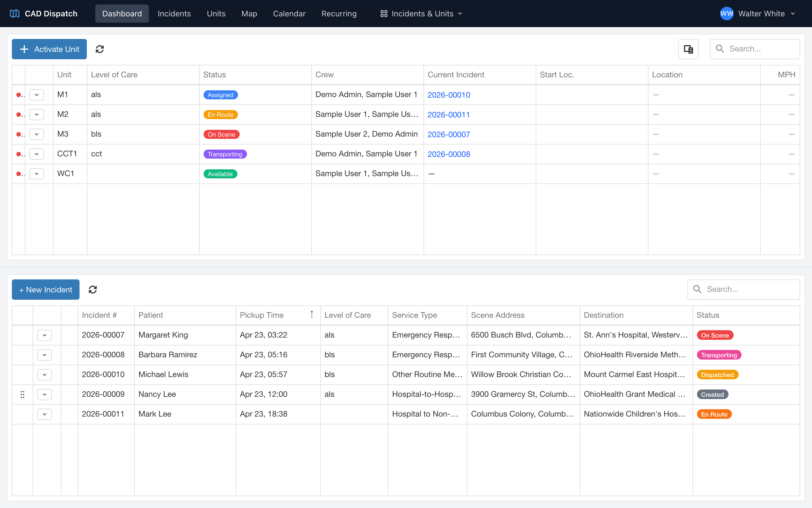Click the incidents search magnifier icon
The width and height of the screenshot is (812, 508).
(697, 289)
